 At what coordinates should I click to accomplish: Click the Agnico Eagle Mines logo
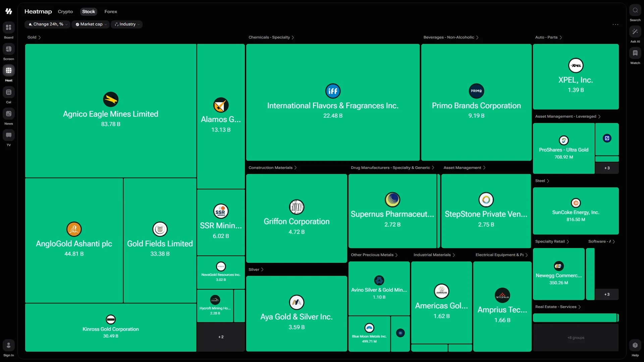coord(111,100)
